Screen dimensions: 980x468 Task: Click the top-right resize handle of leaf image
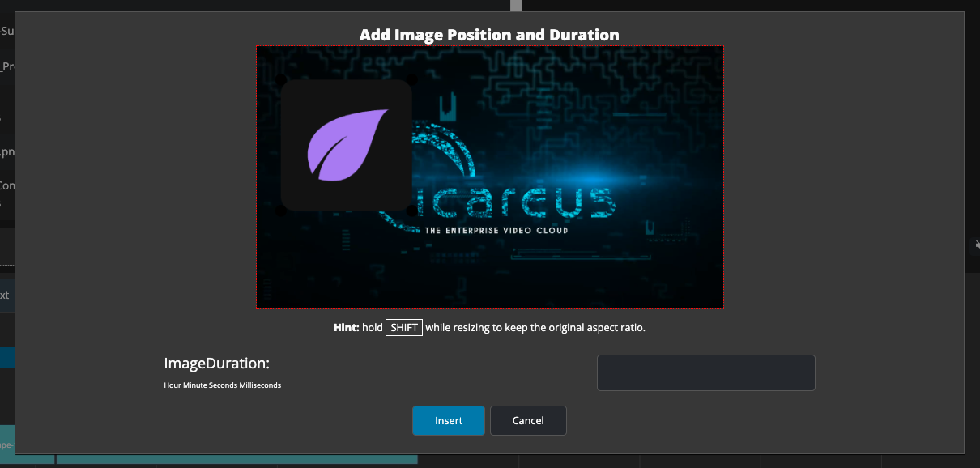click(x=411, y=79)
